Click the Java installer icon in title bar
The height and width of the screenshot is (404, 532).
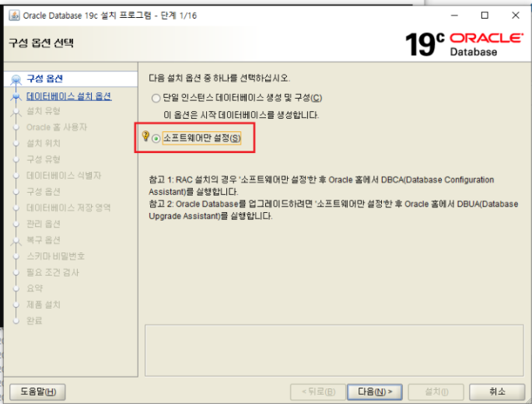[14, 16]
